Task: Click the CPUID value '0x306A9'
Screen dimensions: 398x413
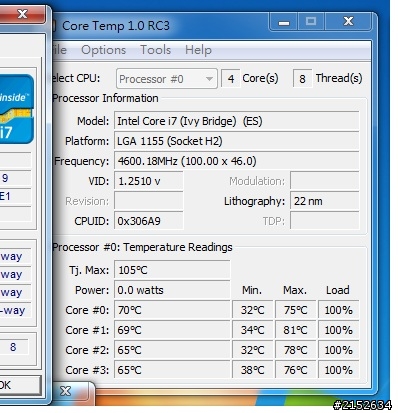Action: tap(149, 221)
